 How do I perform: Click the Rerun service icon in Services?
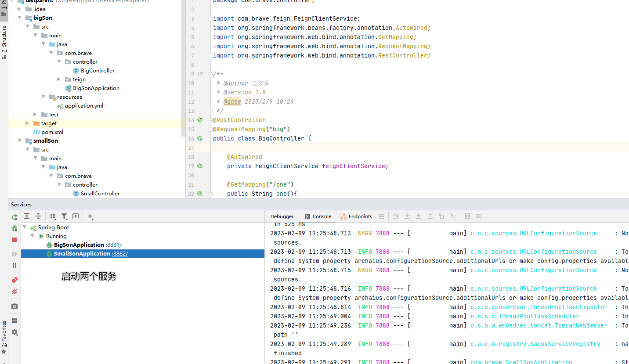pyautogui.click(x=14, y=217)
